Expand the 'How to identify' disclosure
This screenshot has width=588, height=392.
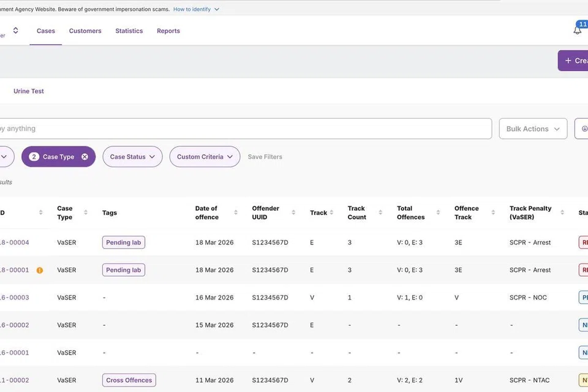click(196, 9)
